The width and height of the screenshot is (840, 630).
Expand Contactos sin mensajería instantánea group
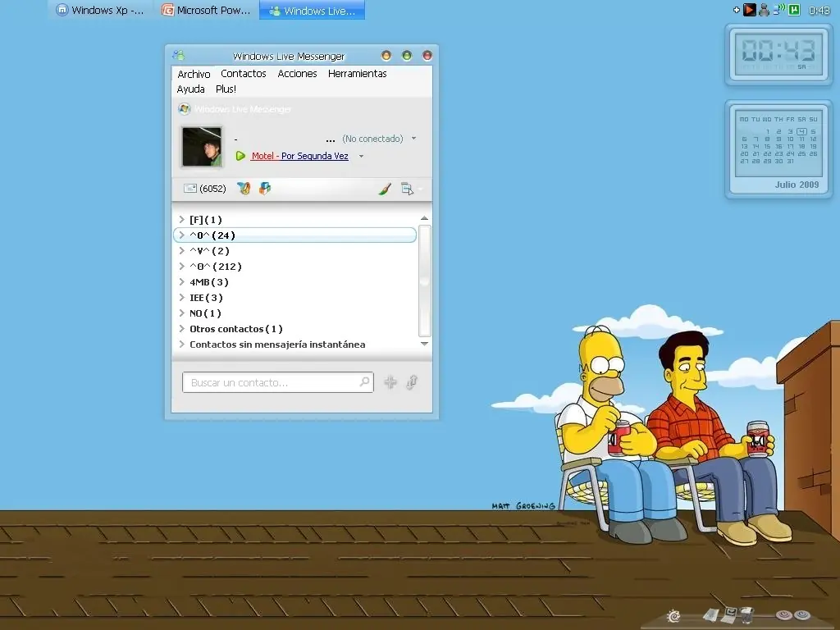click(181, 344)
